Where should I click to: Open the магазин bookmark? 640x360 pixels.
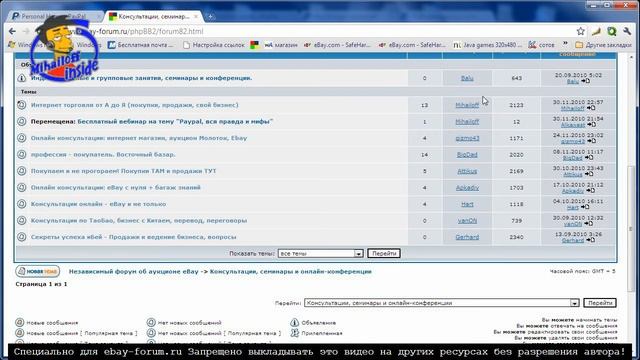(x=281, y=45)
